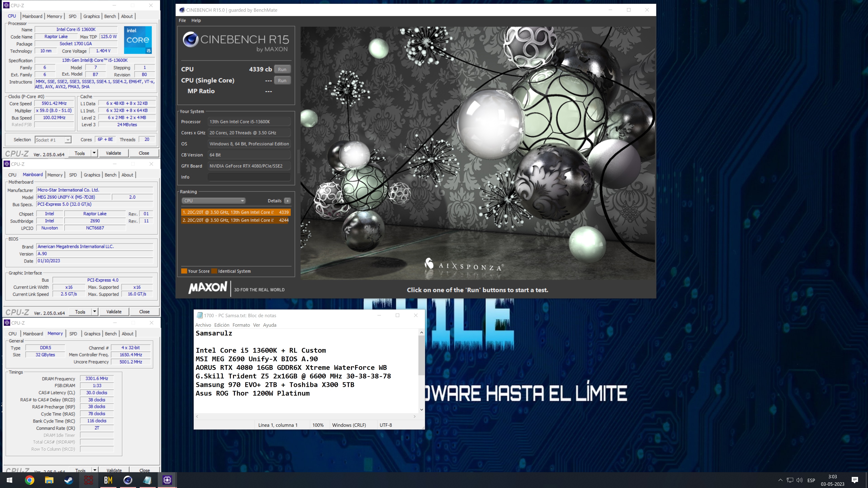Open SPD tab in top CPU-Z
Viewport: 868px width, 488px height.
[72, 16]
